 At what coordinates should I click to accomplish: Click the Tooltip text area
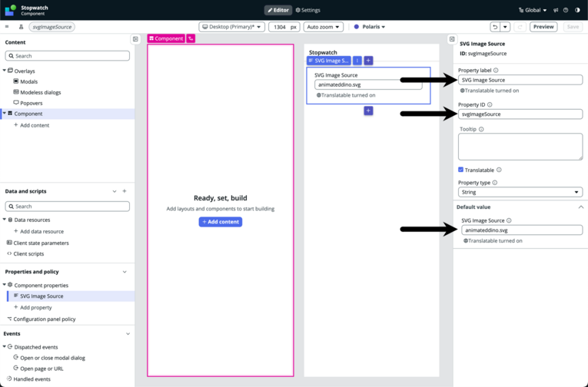520,147
